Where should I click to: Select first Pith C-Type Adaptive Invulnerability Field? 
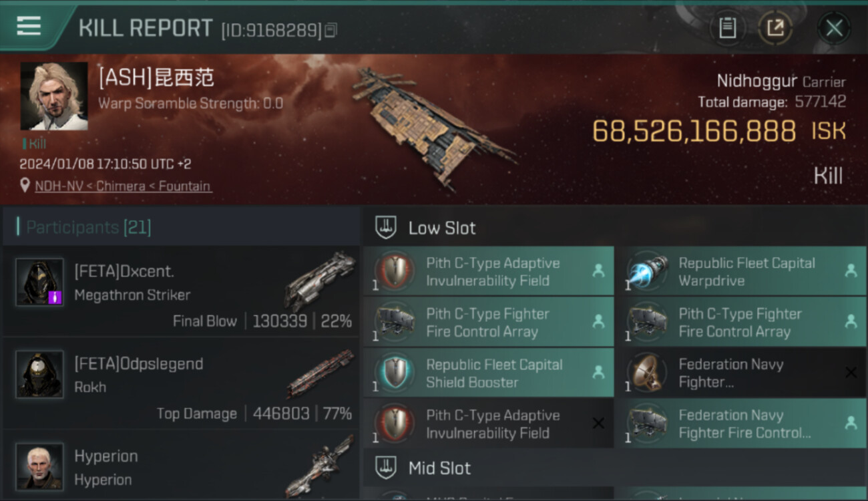(489, 271)
